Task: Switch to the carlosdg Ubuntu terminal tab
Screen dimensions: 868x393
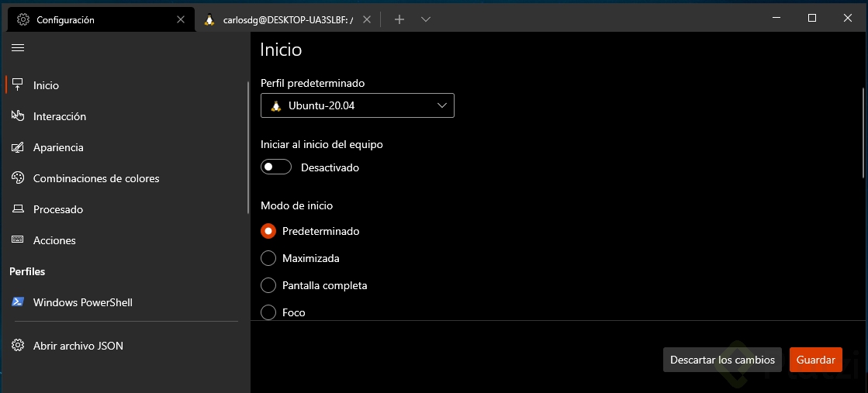Action: (279, 20)
